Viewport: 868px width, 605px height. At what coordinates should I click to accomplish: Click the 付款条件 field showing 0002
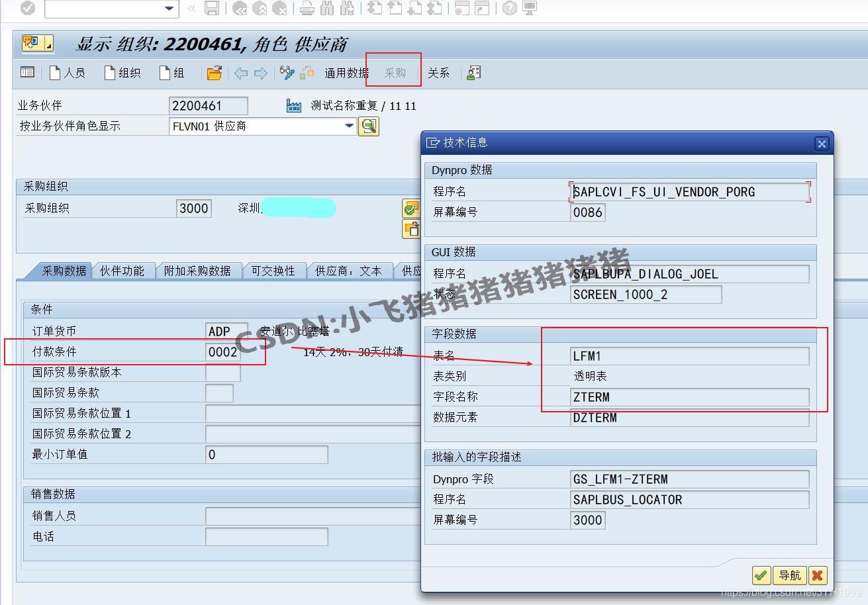click(223, 352)
